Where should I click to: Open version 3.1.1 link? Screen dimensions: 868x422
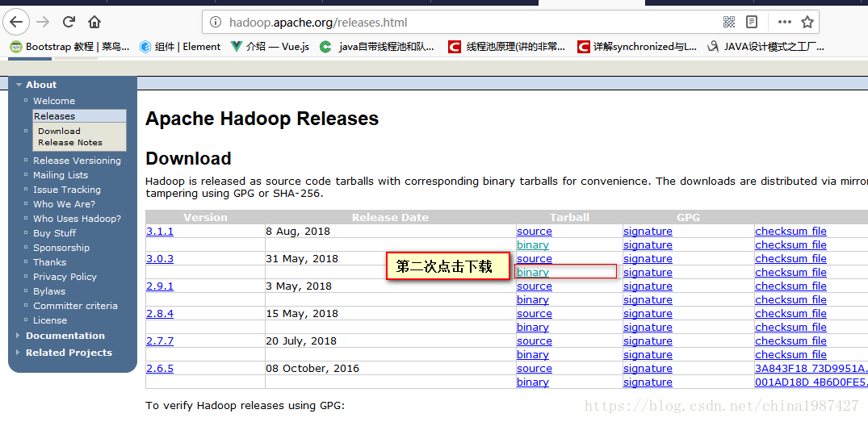pyautogui.click(x=160, y=232)
